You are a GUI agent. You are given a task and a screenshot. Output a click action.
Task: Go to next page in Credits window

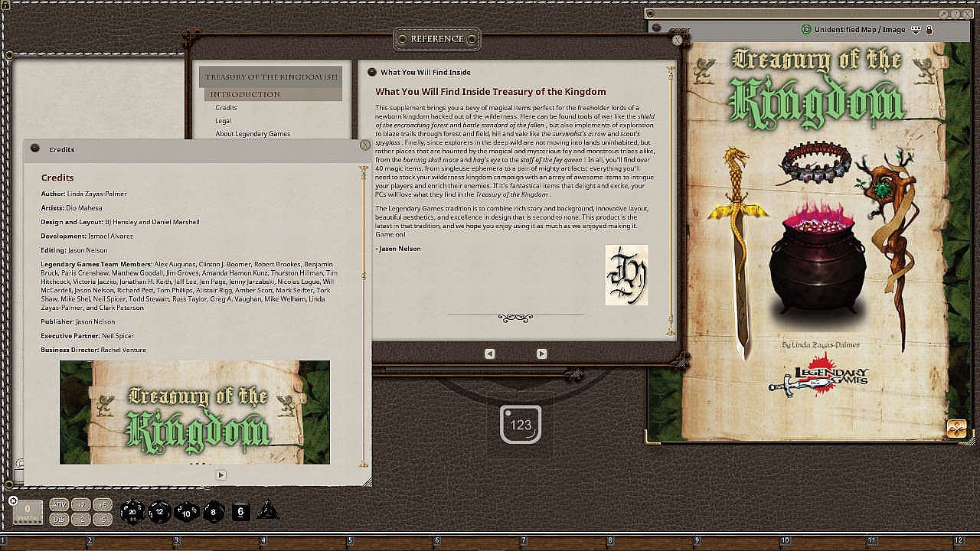[220, 474]
